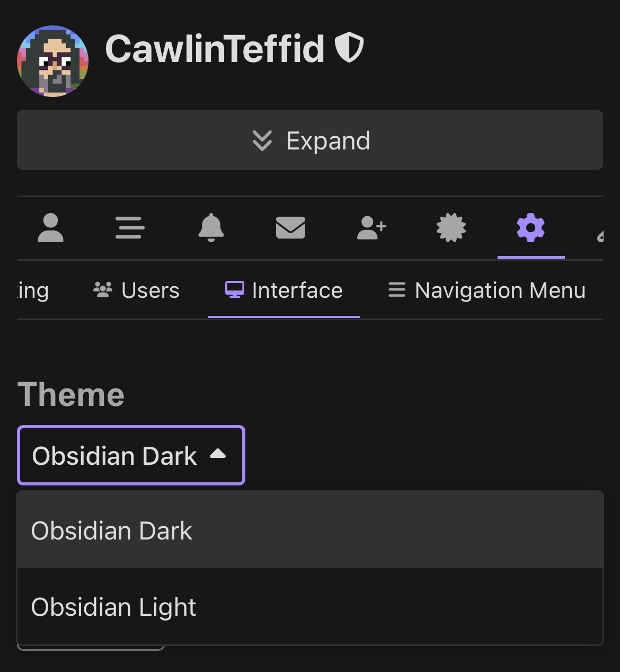620x672 pixels.
Task: Switch to the Users tab
Action: [136, 290]
